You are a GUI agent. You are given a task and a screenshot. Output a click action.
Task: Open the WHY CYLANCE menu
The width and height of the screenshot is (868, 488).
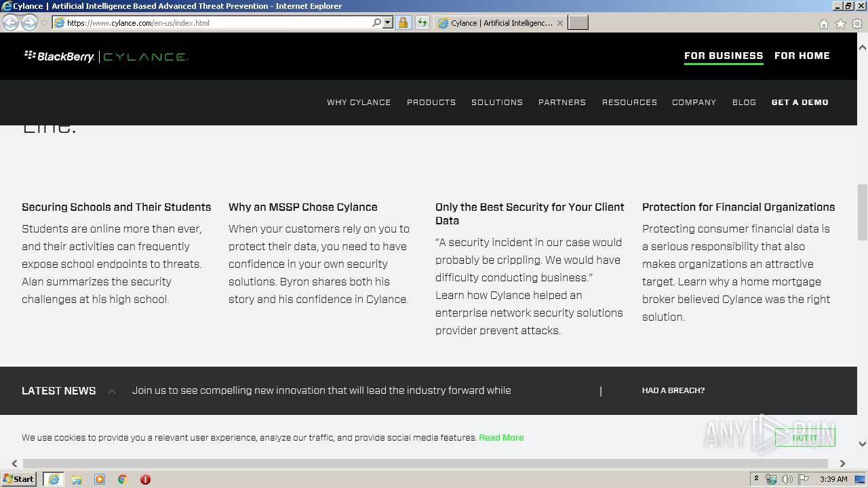359,102
